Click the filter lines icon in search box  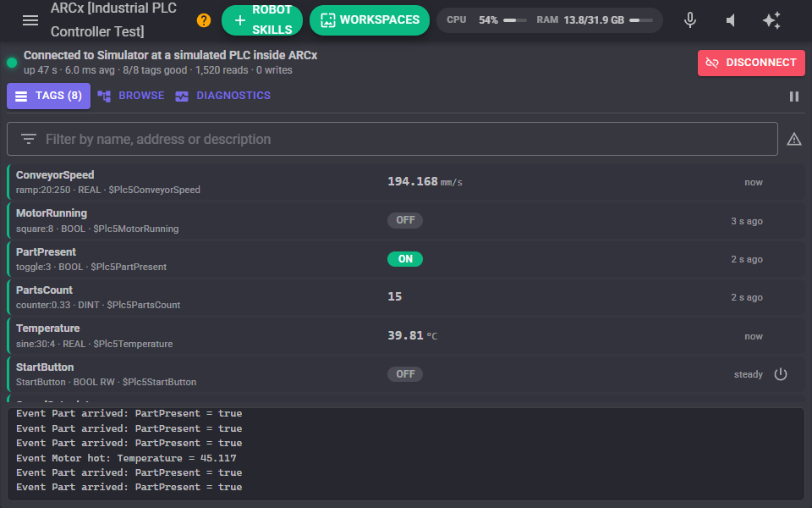[x=29, y=139]
